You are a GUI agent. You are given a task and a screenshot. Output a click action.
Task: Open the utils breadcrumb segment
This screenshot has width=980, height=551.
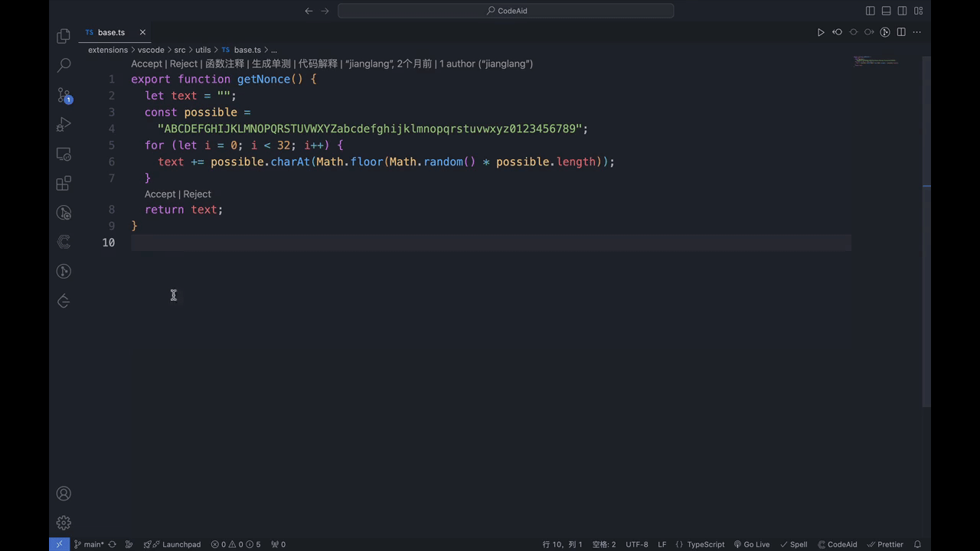pos(203,50)
